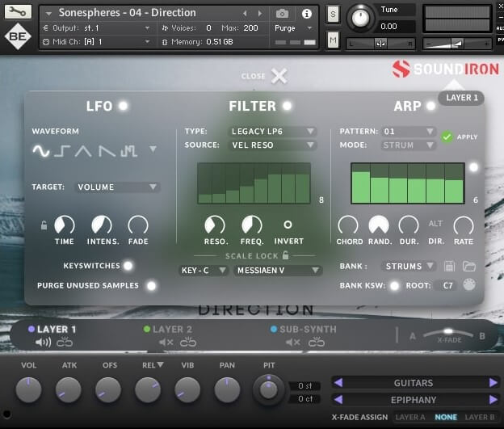Select the sine LFO waveform
This screenshot has height=429, width=504.
[x=41, y=150]
